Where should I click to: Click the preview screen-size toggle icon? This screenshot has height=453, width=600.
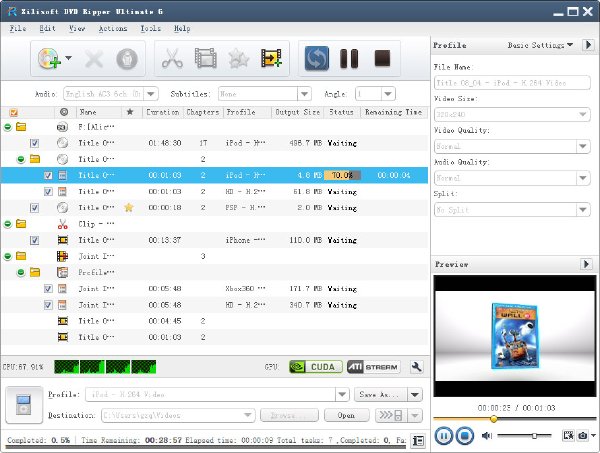pos(568,435)
